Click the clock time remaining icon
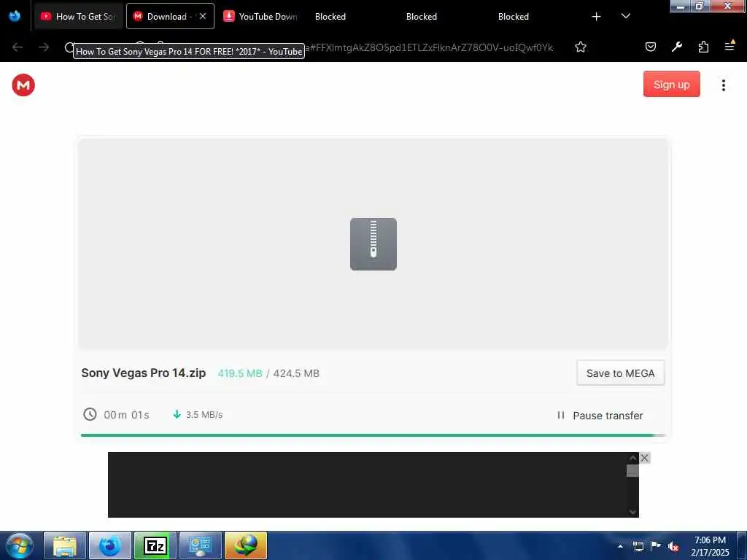 tap(90, 414)
